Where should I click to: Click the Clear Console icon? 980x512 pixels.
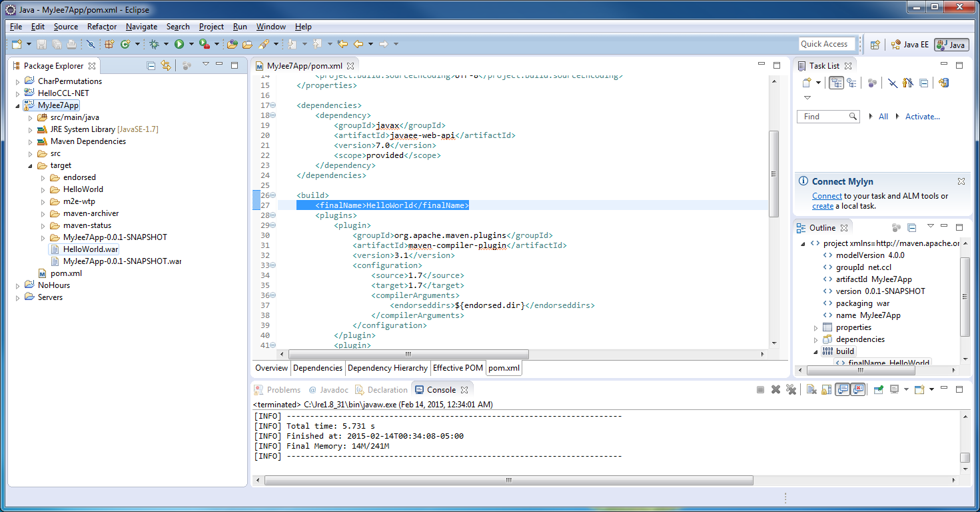(x=811, y=389)
